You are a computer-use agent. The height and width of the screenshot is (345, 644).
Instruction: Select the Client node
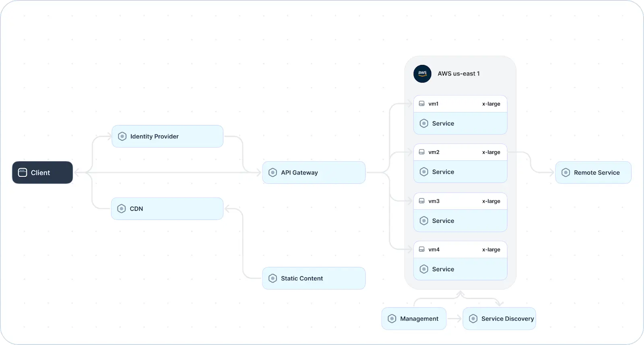[42, 172]
